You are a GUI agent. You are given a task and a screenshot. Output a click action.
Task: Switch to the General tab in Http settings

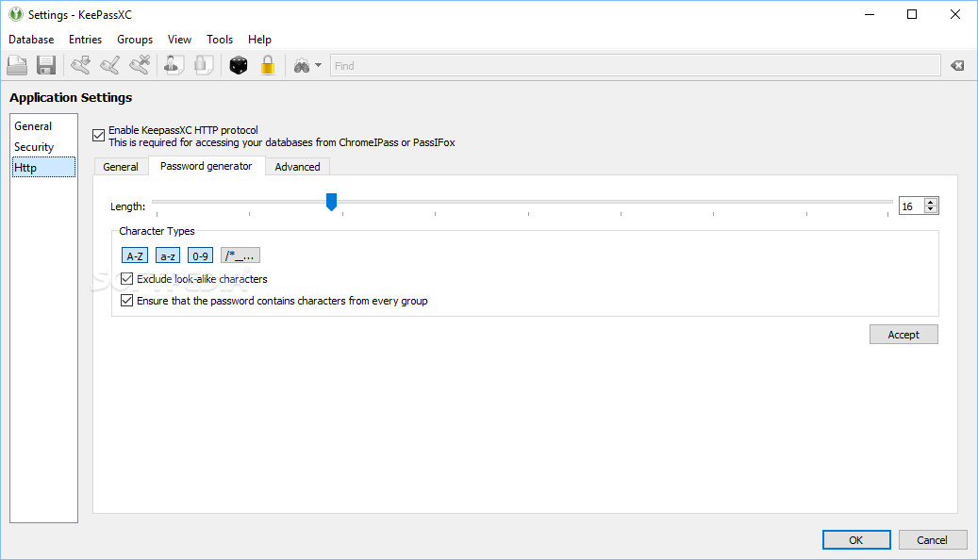[121, 167]
